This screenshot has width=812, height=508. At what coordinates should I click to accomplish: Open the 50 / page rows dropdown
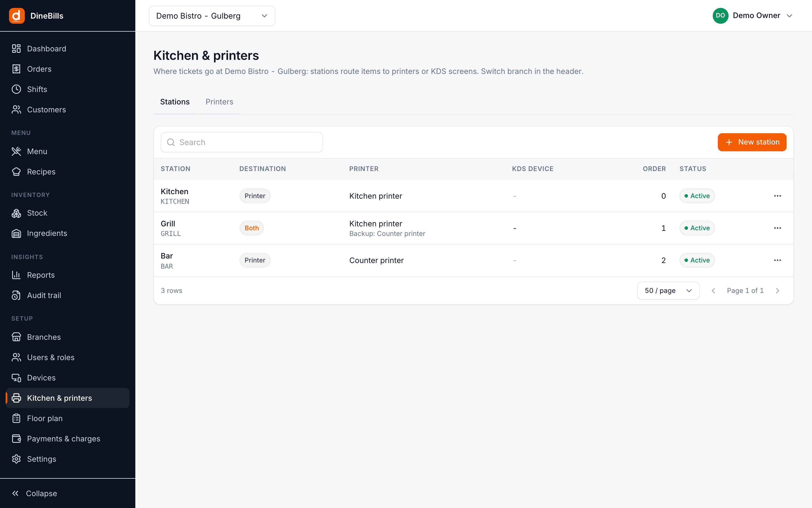[x=668, y=291]
